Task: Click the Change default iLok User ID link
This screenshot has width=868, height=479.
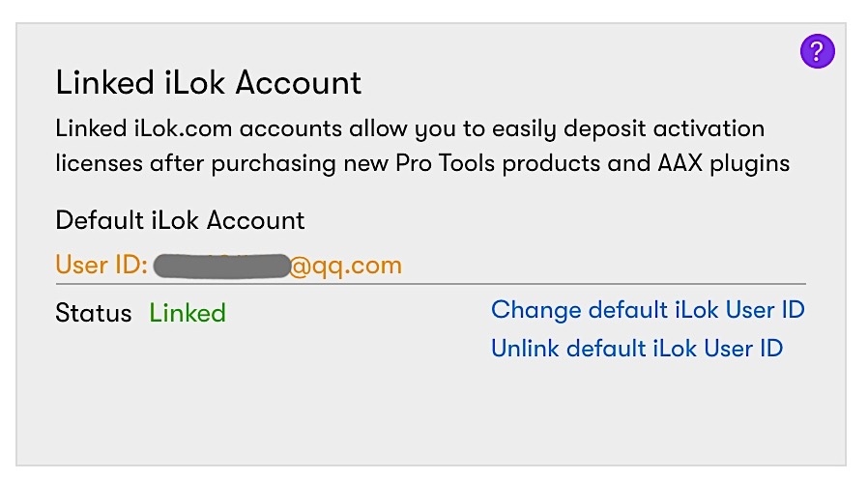Action: [648, 310]
